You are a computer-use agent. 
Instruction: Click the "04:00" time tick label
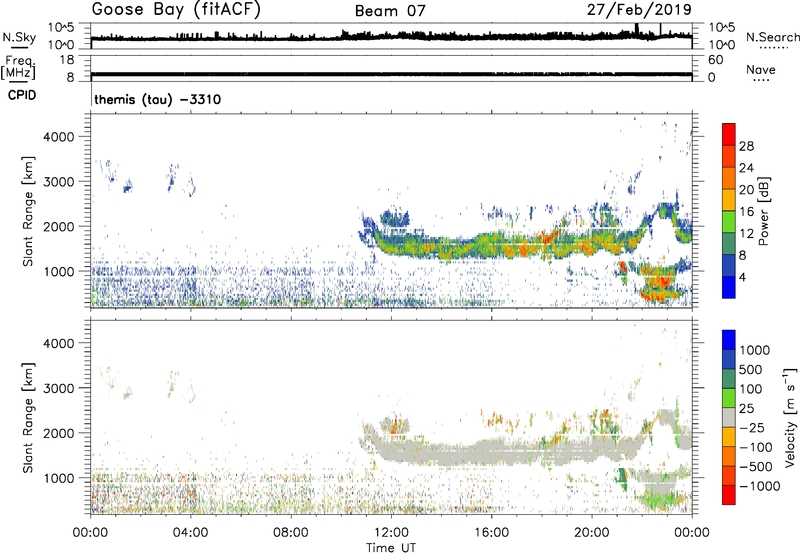point(190,533)
